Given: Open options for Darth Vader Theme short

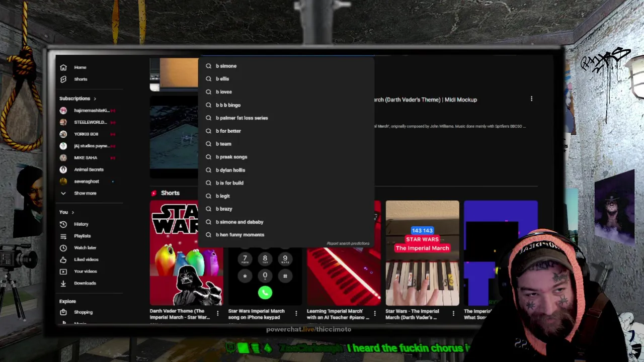Looking at the screenshot, I should pyautogui.click(x=217, y=314).
